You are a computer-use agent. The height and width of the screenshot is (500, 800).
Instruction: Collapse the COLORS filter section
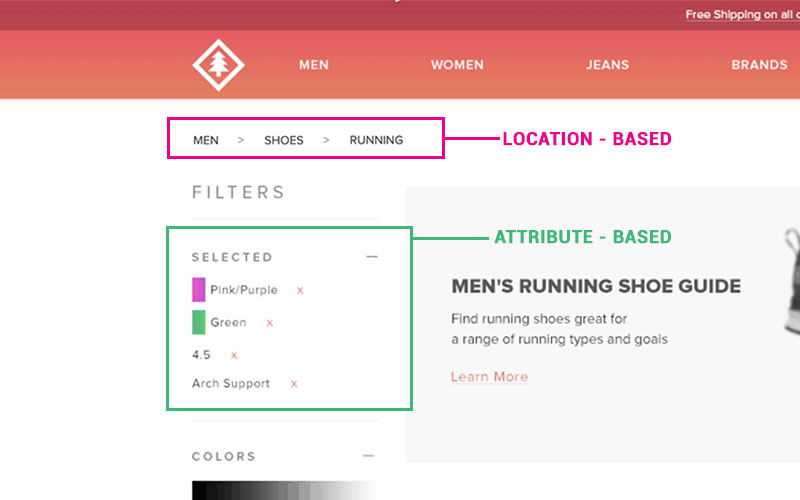(x=369, y=456)
